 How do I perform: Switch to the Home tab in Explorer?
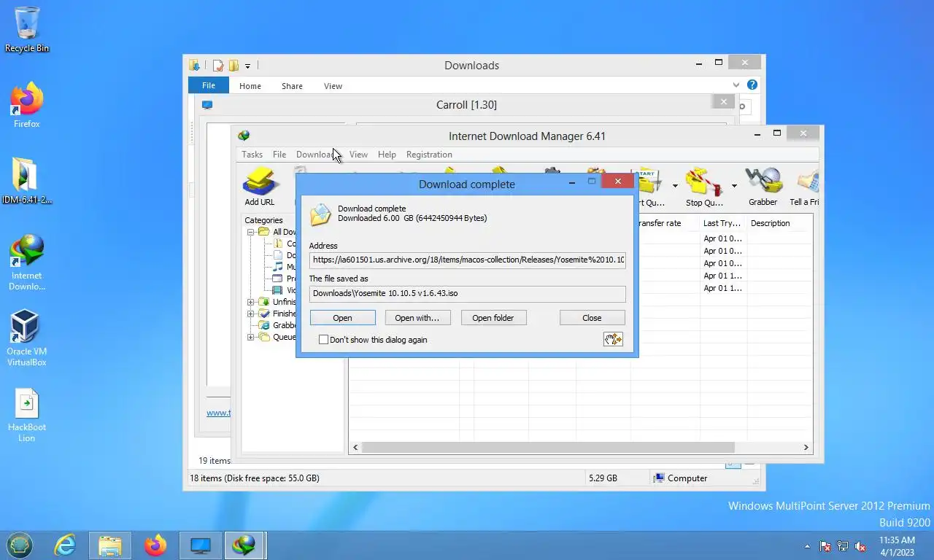click(250, 86)
